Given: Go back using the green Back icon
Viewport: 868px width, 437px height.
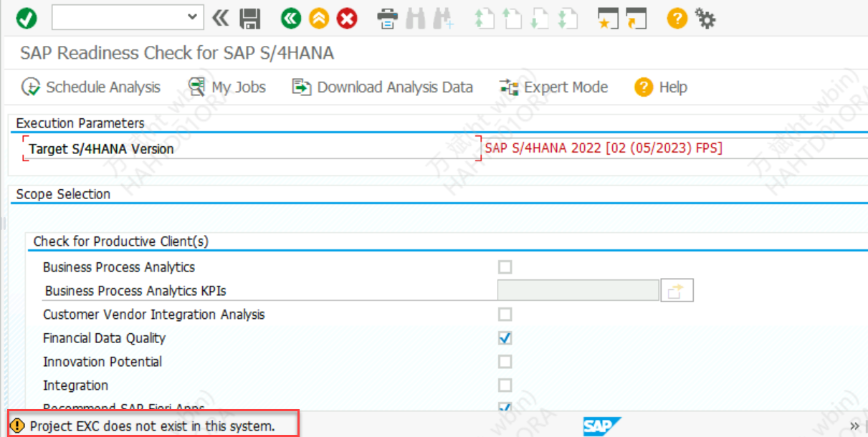Looking at the screenshot, I should point(291,18).
